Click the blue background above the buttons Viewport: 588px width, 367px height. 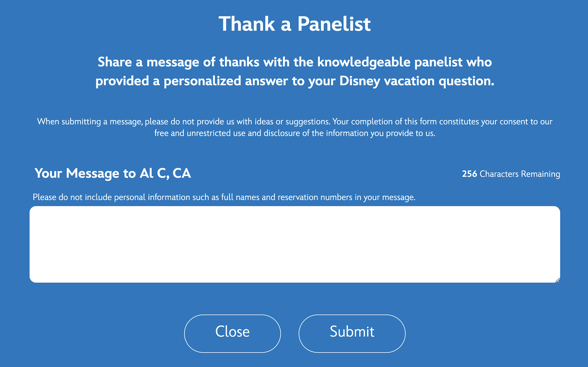pyautogui.click(x=294, y=298)
